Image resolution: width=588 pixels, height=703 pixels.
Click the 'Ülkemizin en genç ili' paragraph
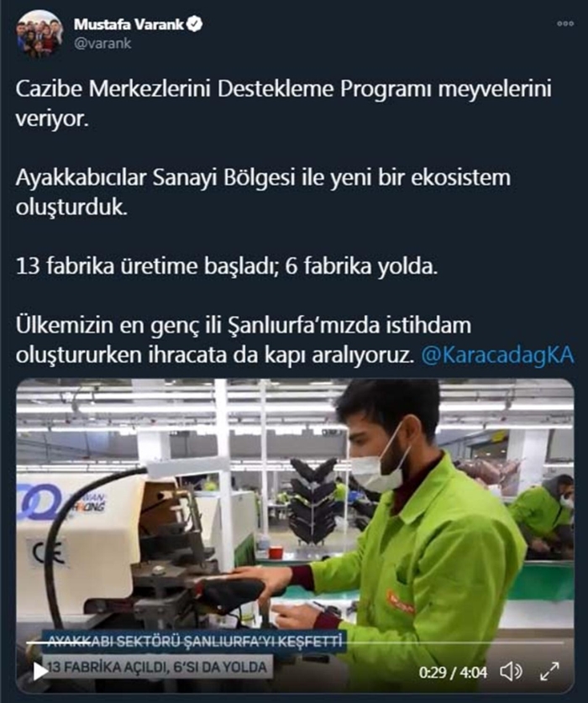(x=295, y=340)
